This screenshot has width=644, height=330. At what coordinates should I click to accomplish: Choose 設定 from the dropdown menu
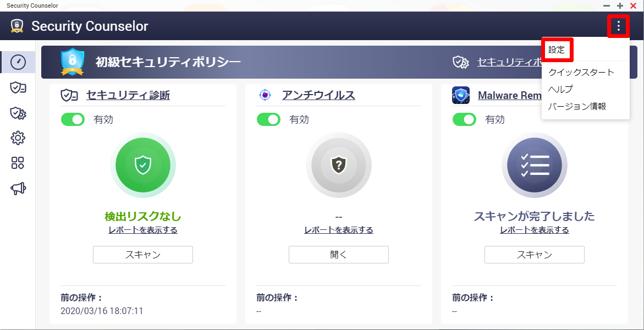point(557,51)
